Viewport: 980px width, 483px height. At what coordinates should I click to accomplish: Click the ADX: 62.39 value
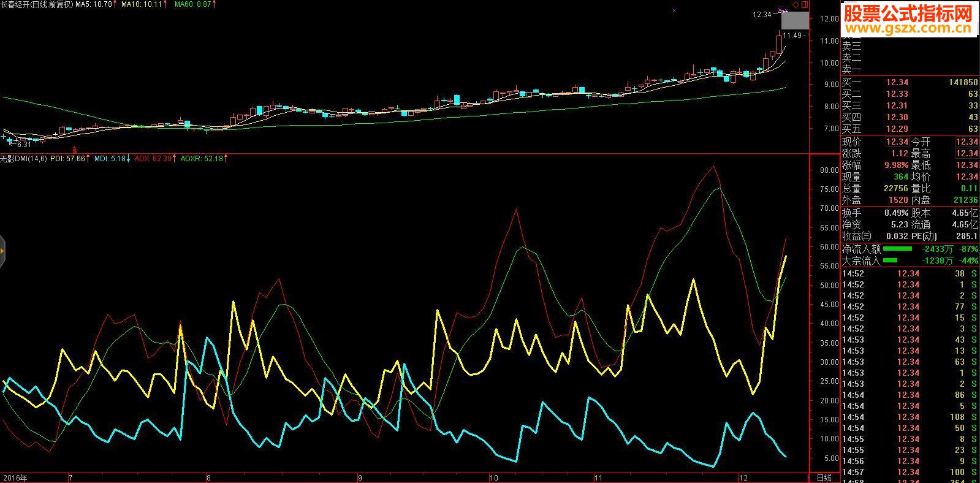pos(153,159)
